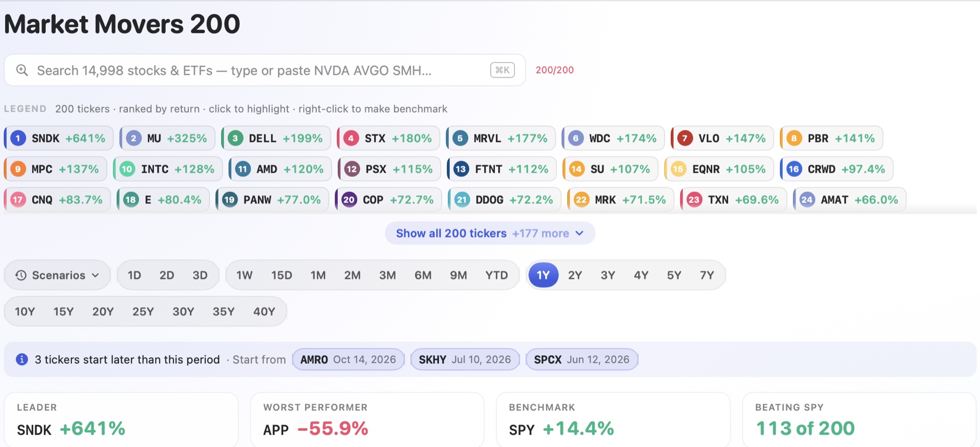Image resolution: width=980 pixels, height=447 pixels.
Task: Click the Benchmark SPY +14.4% card
Action: click(614, 420)
